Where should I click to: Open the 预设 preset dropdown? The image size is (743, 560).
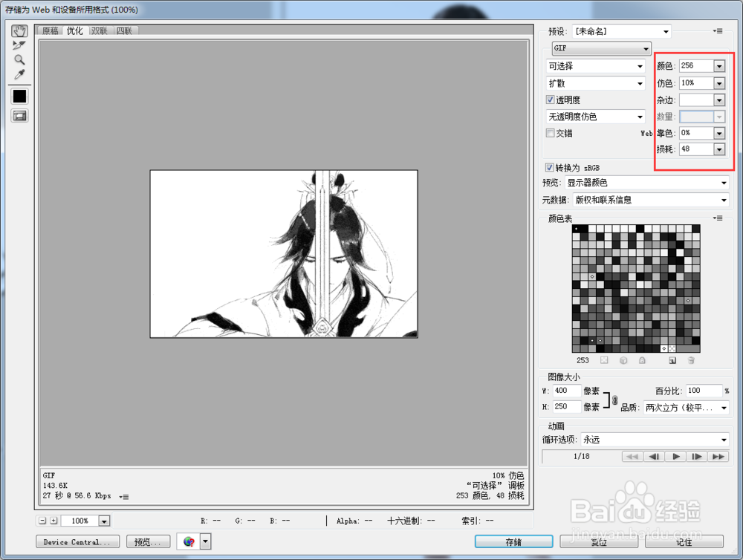(621, 31)
